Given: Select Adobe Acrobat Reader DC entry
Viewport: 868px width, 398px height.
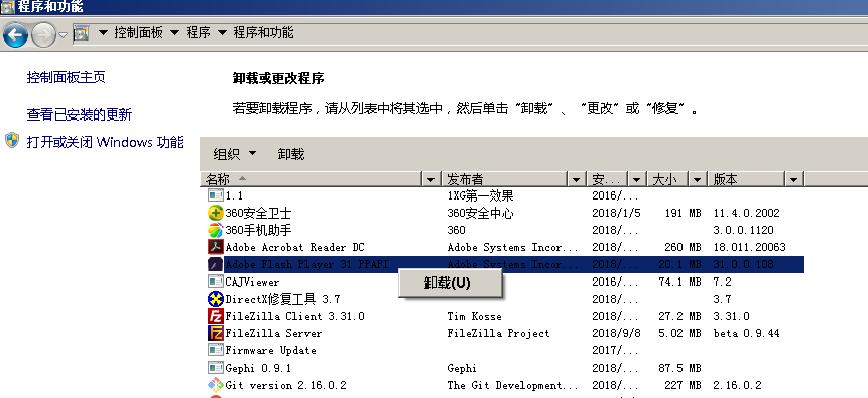Looking at the screenshot, I should (295, 247).
